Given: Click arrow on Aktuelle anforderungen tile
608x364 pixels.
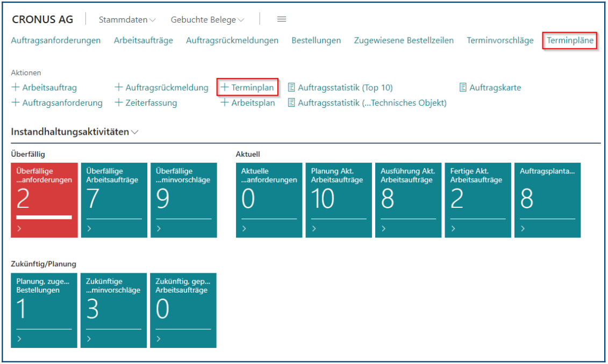Looking at the screenshot, I should [244, 229].
